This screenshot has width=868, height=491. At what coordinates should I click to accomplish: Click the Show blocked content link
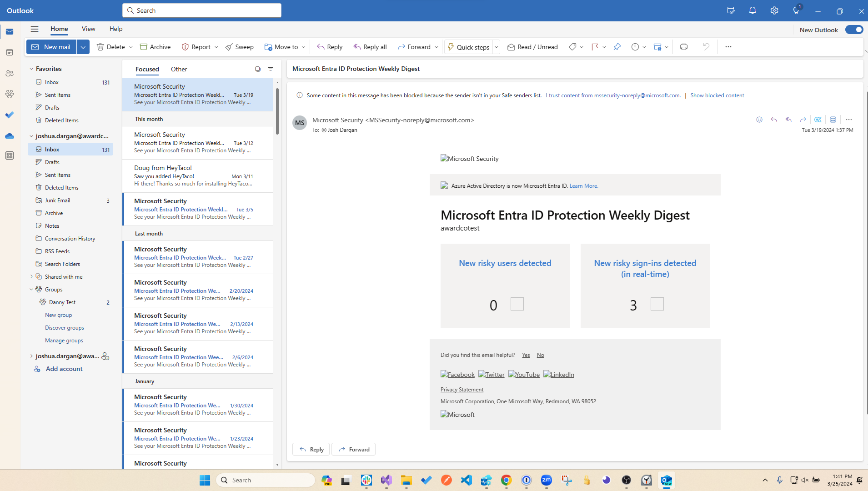click(x=717, y=95)
